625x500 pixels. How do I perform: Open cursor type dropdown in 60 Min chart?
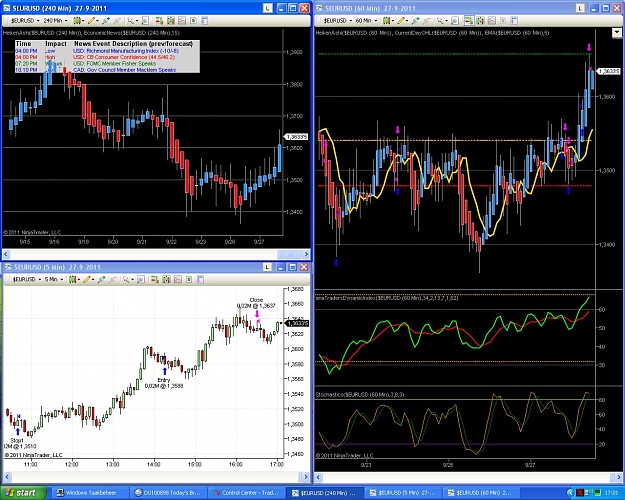click(442, 20)
